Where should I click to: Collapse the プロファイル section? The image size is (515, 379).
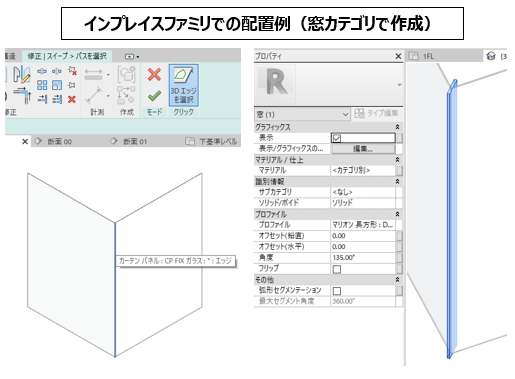397,214
